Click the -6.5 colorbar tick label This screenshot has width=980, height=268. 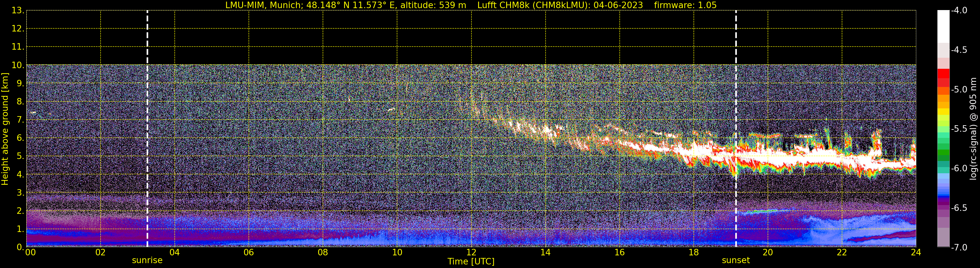(x=959, y=208)
